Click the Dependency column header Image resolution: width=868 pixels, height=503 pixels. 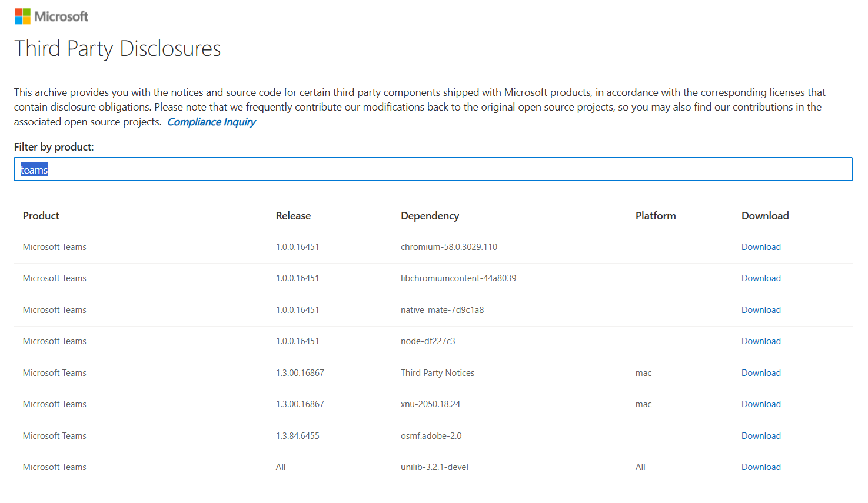tap(430, 216)
